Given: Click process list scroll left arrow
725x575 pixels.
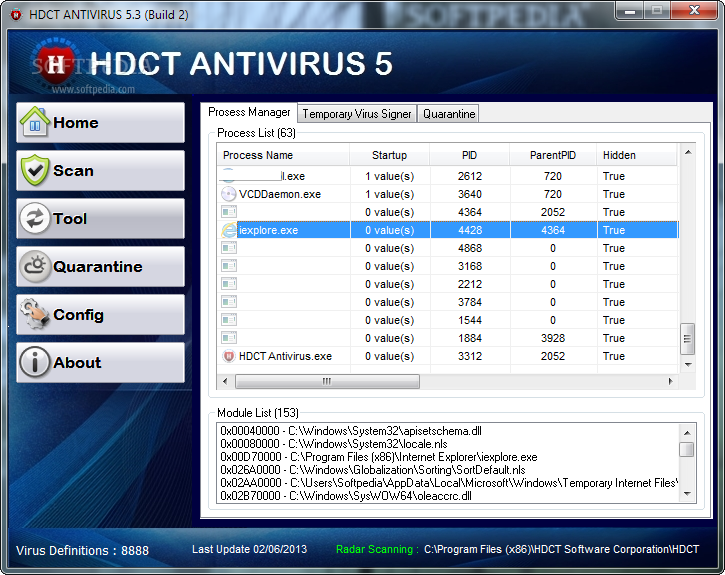Looking at the screenshot, I should (x=225, y=381).
